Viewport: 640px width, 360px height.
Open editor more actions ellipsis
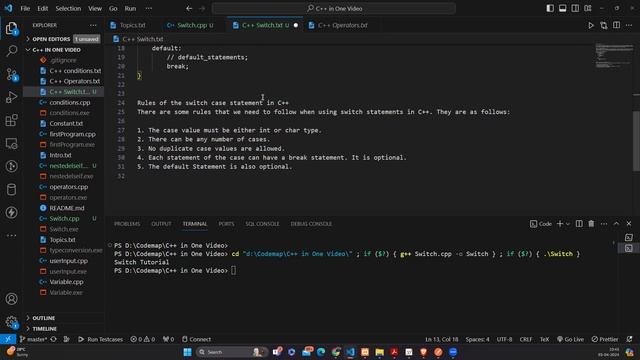[629, 25]
